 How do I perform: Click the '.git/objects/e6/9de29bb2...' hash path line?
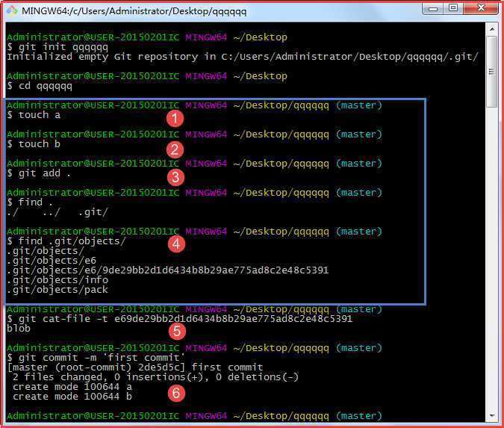coord(168,270)
